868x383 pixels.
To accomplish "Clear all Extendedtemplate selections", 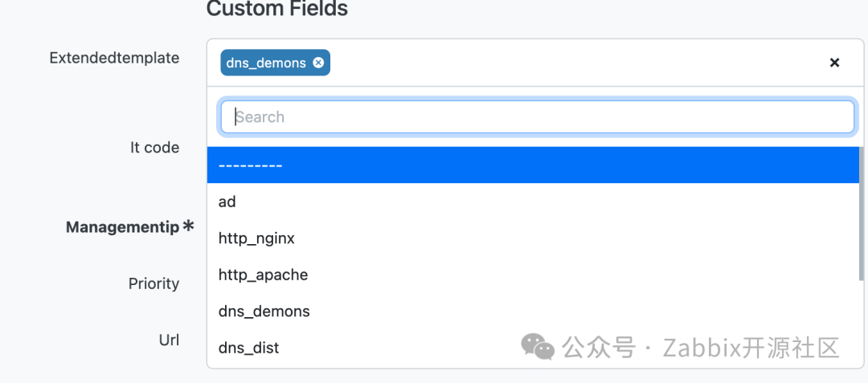I will pos(834,63).
